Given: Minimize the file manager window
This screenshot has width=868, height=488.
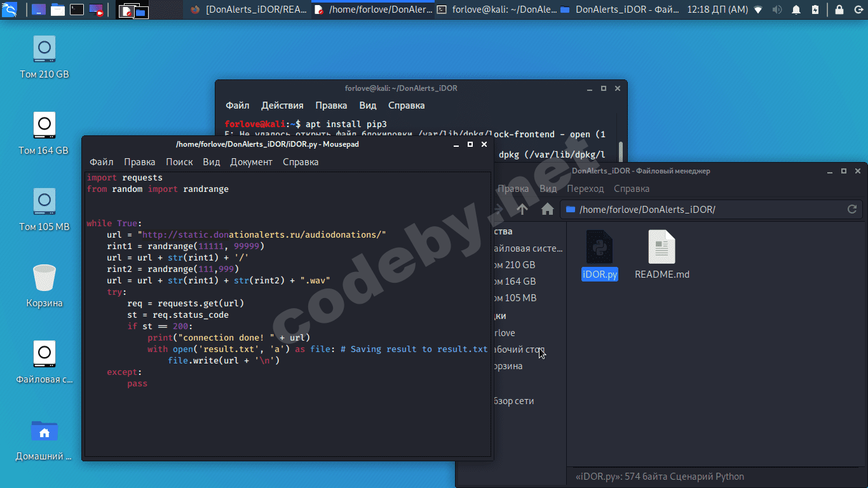Looking at the screenshot, I should pyautogui.click(x=830, y=171).
